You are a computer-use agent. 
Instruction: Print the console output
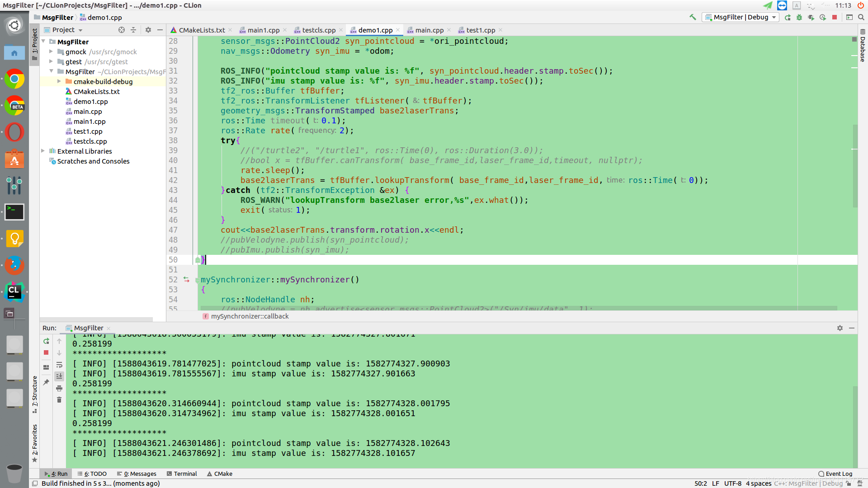click(x=59, y=388)
